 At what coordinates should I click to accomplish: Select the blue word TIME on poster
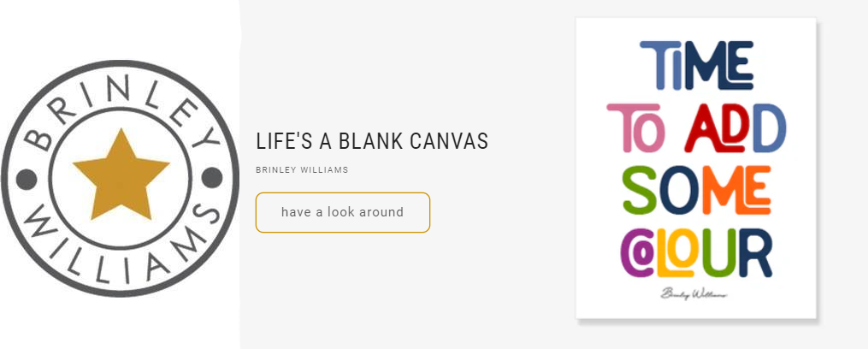coord(696,65)
